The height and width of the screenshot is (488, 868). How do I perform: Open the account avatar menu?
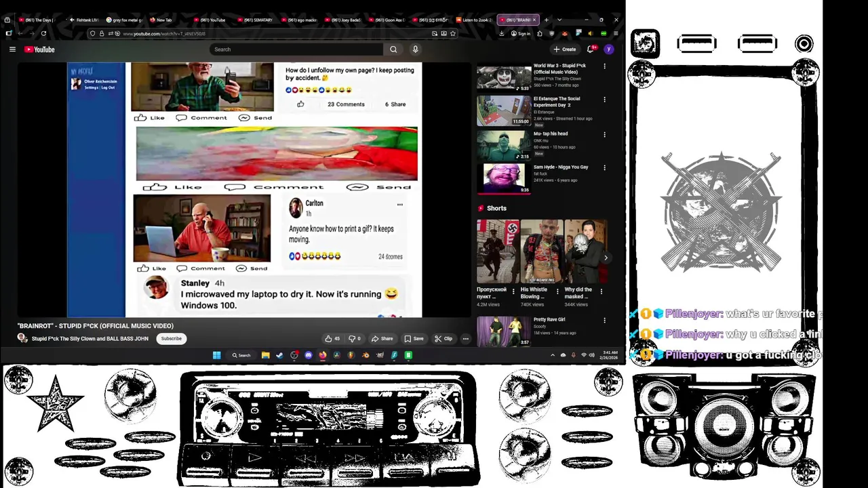609,49
